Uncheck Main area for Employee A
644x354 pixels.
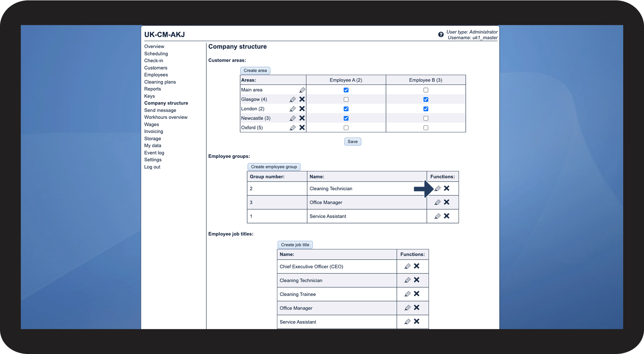pos(346,90)
